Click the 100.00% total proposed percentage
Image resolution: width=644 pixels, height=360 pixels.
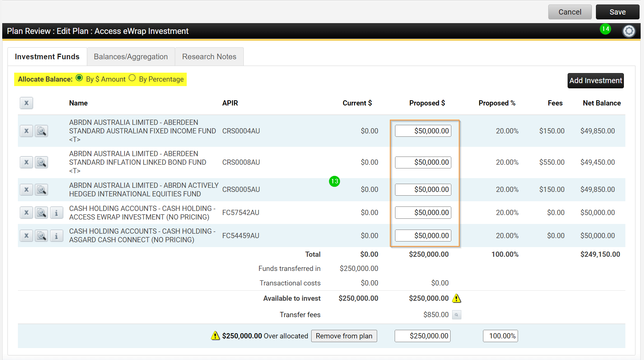[x=505, y=254]
